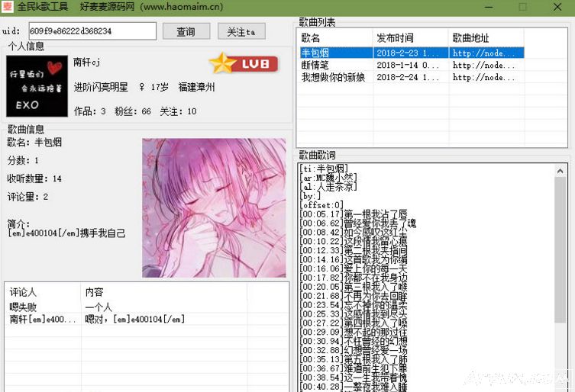The width and height of the screenshot is (575, 392).
Task: Click the 评论人 column header
Action: coord(43,292)
